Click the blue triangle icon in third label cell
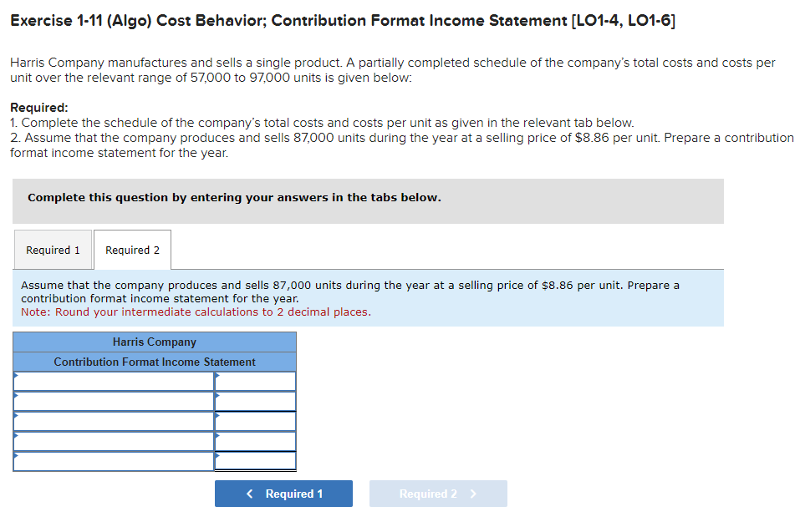The height and width of the screenshot is (532, 800). click(15, 417)
